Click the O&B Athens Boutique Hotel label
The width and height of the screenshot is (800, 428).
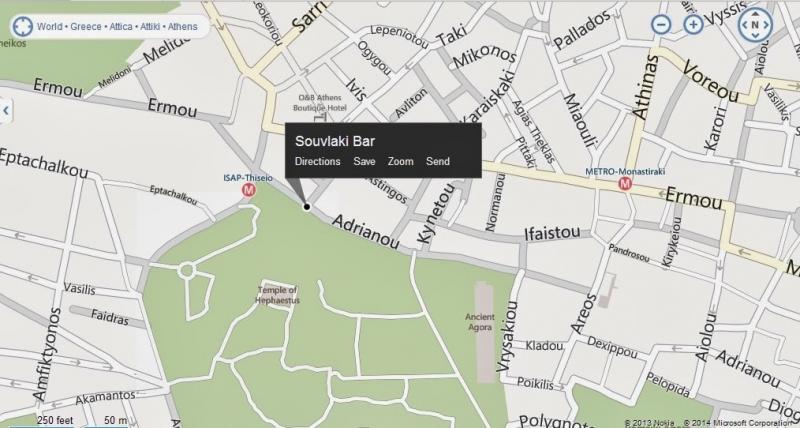coord(319,103)
